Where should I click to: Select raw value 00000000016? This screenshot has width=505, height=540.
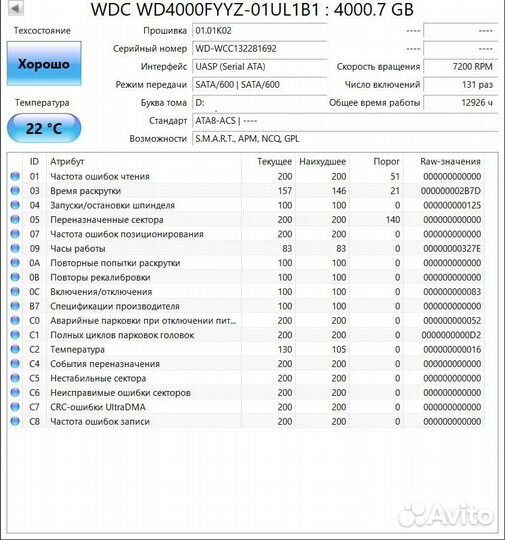point(452,350)
